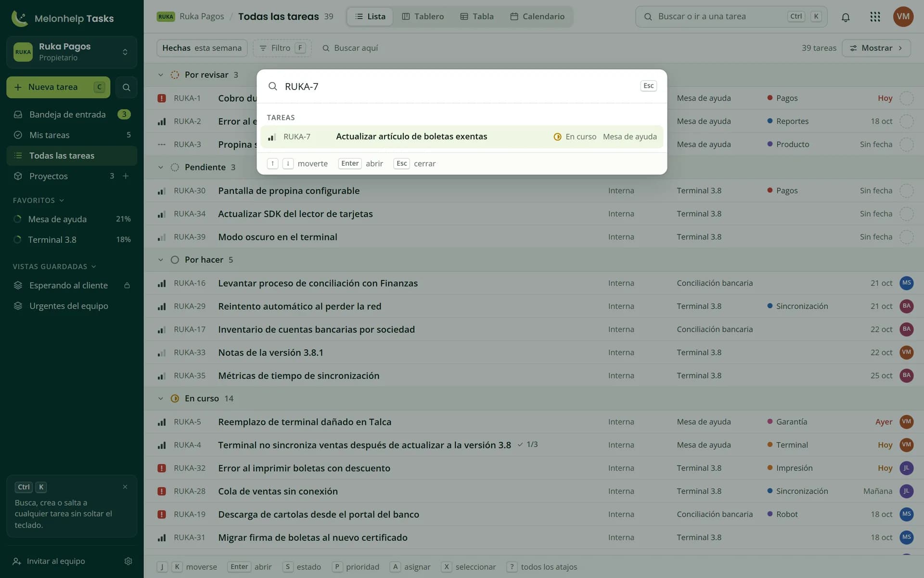Collapse the Pendiente group
This screenshot has width=924, height=578.
(161, 167)
